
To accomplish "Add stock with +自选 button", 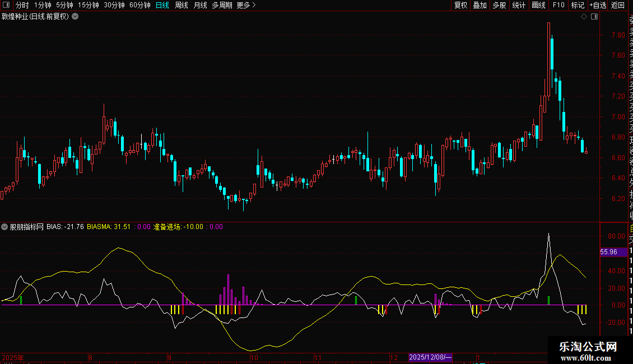I will (598, 5).
